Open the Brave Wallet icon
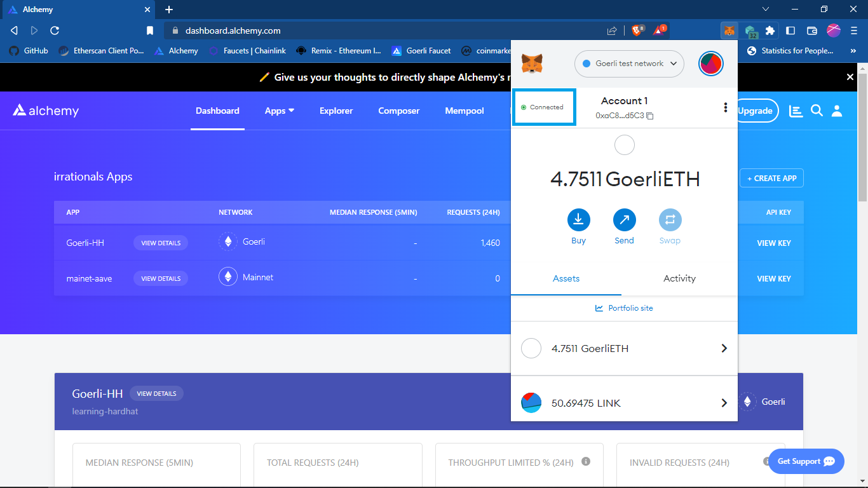 coord(811,30)
